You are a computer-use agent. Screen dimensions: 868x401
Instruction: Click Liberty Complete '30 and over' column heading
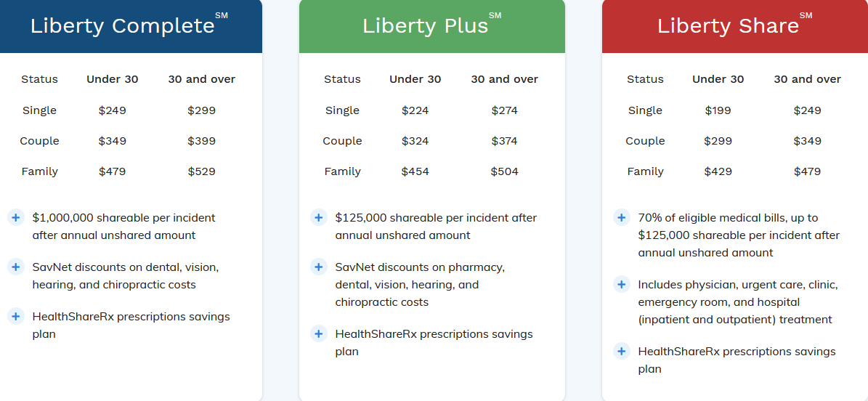coord(201,79)
